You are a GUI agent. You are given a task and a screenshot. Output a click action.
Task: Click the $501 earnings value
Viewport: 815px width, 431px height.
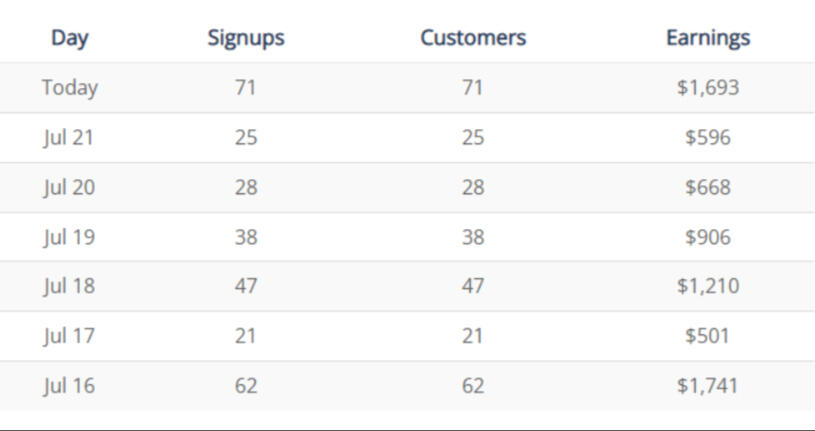[708, 336]
